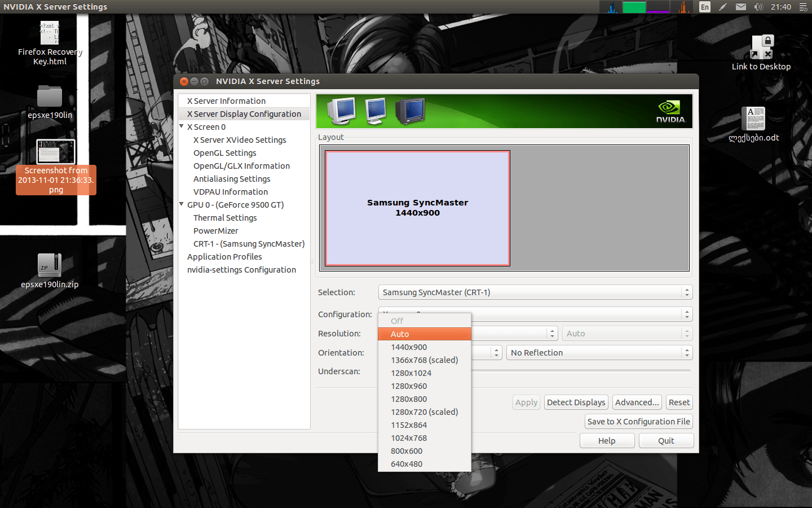Image resolution: width=812 pixels, height=508 pixels.
Task: Open nvidia-settings Configuration page
Action: (241, 270)
